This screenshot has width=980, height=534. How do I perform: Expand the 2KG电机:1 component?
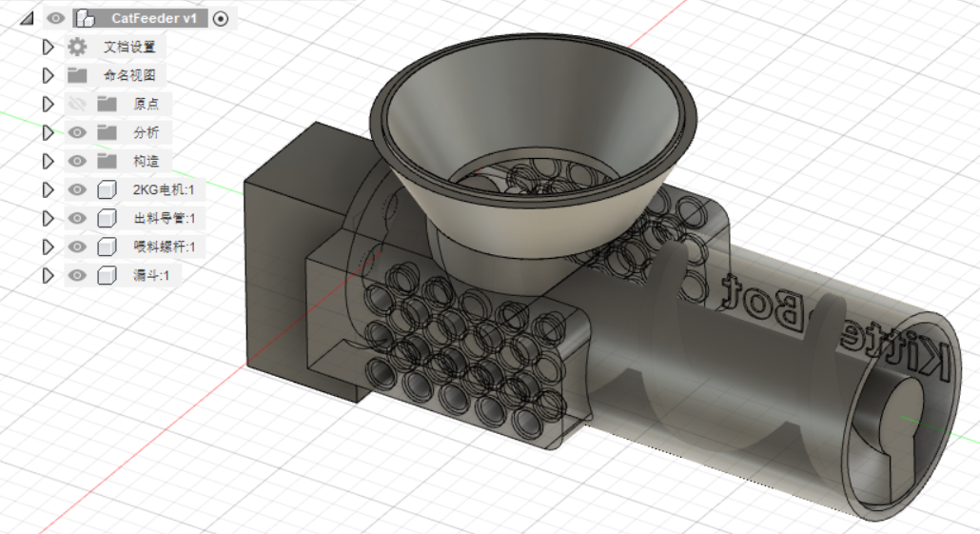48,189
